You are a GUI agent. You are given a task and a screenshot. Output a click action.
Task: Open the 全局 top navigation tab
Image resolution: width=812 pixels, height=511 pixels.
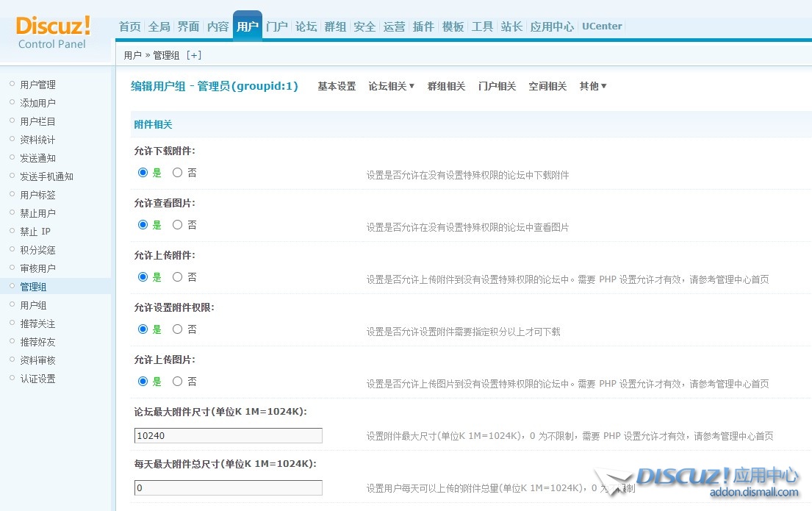pyautogui.click(x=159, y=26)
